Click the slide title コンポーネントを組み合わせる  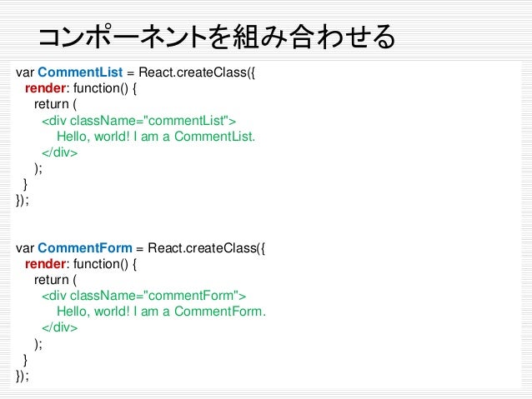pyautogui.click(x=217, y=36)
